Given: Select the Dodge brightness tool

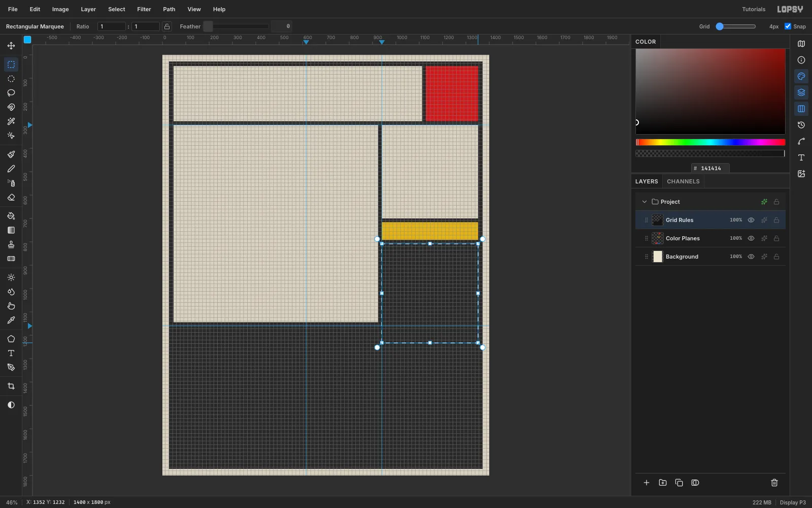Looking at the screenshot, I should coord(11,277).
